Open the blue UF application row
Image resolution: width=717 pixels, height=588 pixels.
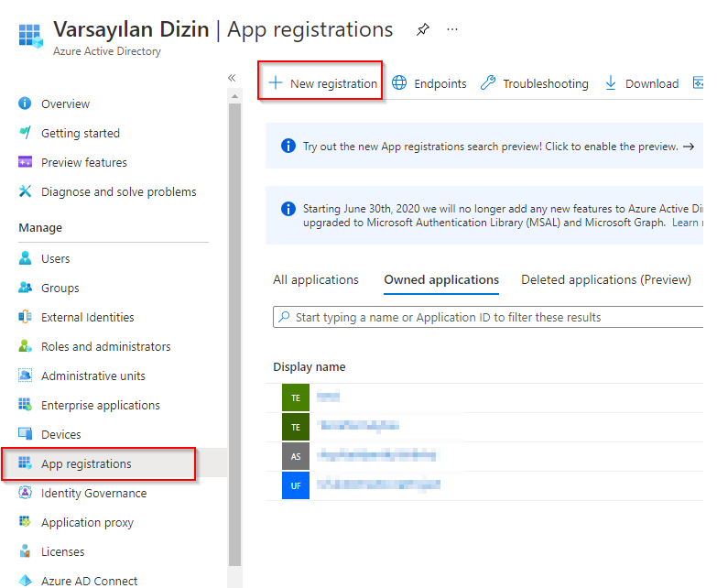tap(484, 485)
